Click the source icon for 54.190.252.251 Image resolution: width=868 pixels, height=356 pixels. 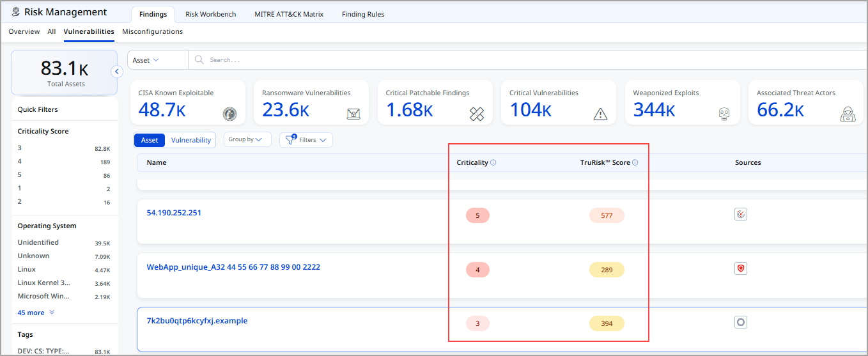pos(741,215)
